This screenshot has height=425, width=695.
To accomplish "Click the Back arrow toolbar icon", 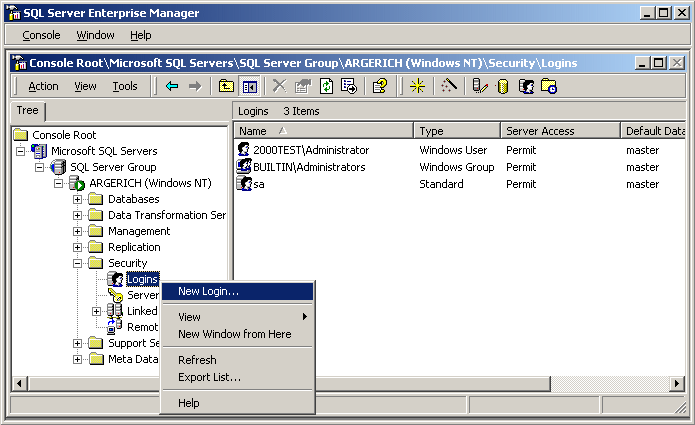I will click(x=172, y=86).
